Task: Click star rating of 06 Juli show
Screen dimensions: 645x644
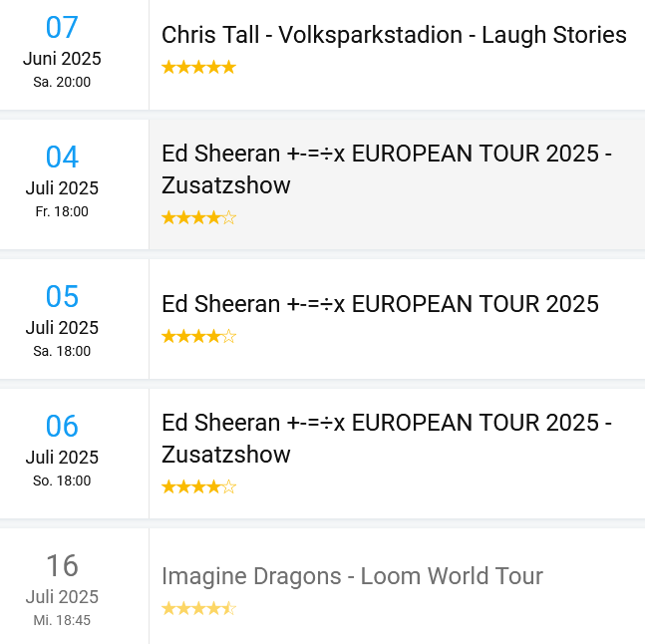Action: pyautogui.click(x=198, y=486)
